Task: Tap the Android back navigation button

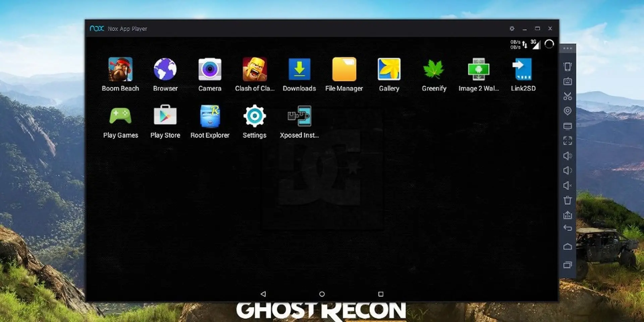Action: coord(263,294)
